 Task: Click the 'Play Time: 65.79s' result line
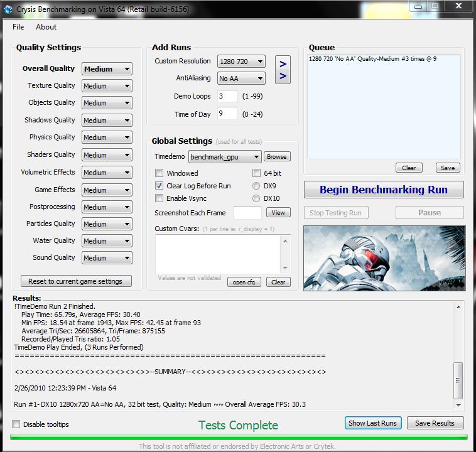(81, 315)
